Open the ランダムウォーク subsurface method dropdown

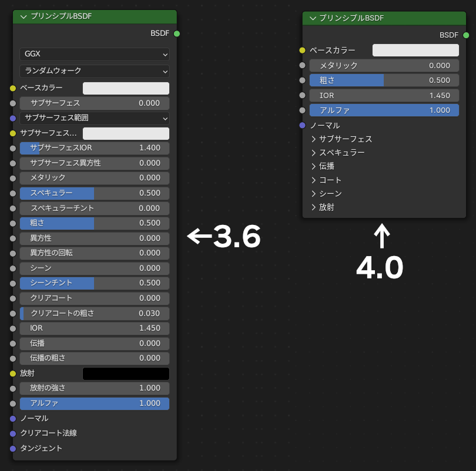point(94,70)
